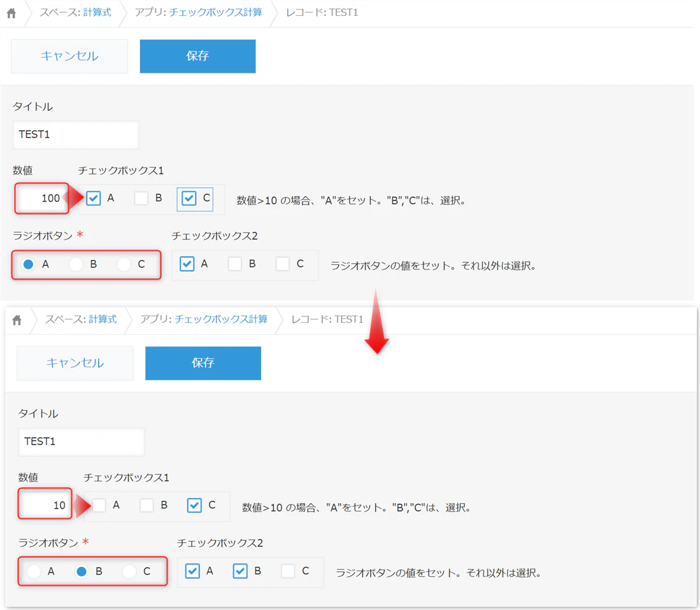This screenshot has height=610, width=700.
Task: Select radio button B in the lower form
Action: coord(82,572)
